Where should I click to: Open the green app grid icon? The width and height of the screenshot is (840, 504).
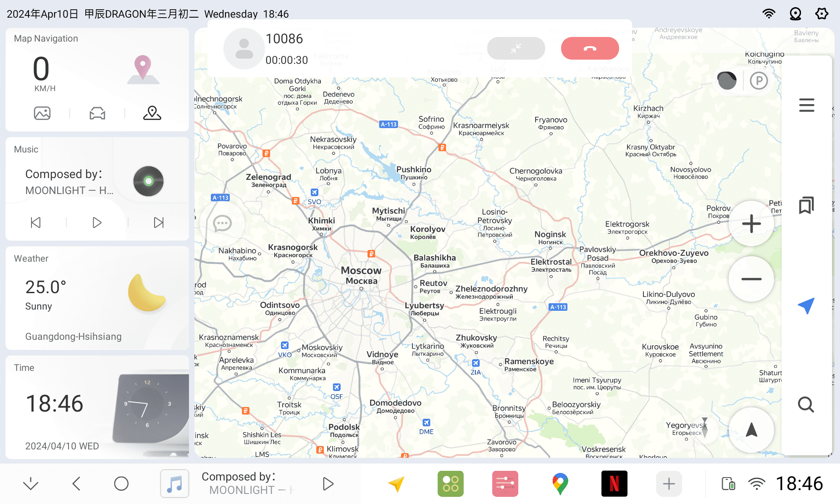point(451,484)
